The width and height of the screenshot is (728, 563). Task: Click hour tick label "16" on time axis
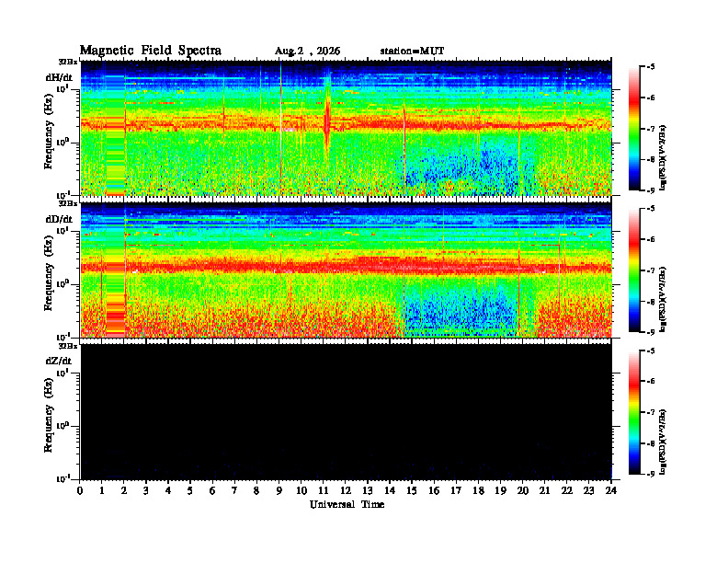[434, 491]
